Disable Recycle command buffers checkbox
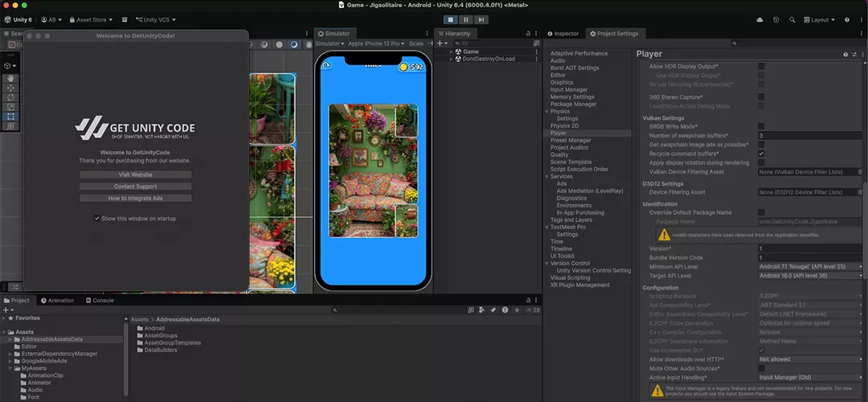Viewport: 868px width, 402px height. click(x=761, y=154)
